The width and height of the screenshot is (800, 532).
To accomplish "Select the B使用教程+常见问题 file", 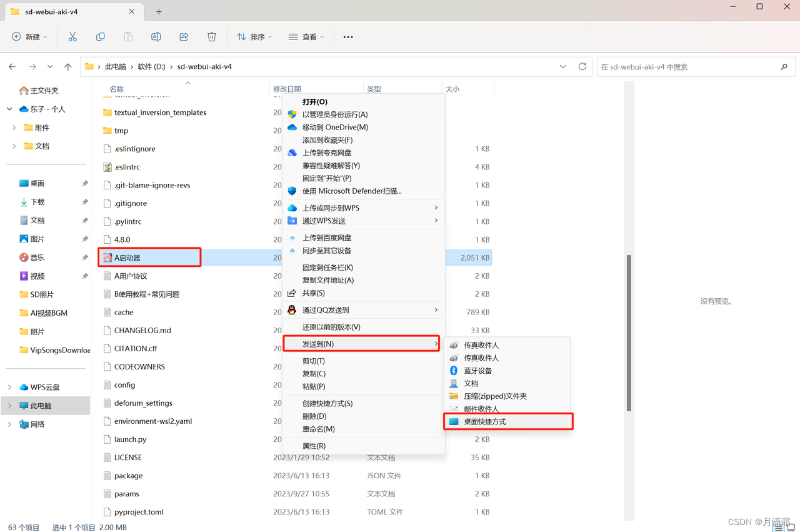I will (x=147, y=294).
